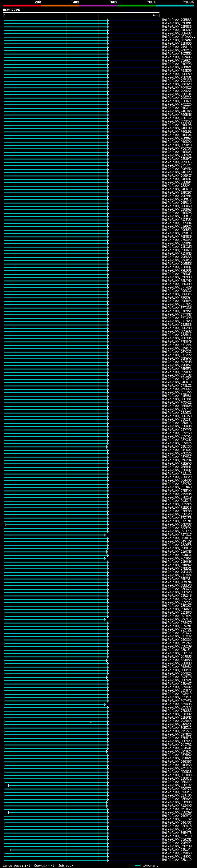This screenshot has height=868, width=197.
Task: Open hit UniRef100_Q9BBS3
Action: point(177,20)
